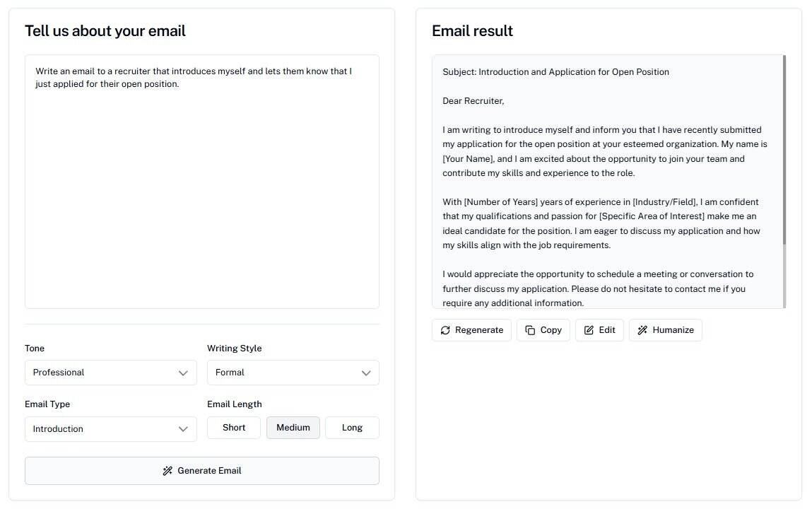This screenshot has width=812, height=509.
Task: Click the chevron icon on Email Type
Action: click(x=184, y=429)
